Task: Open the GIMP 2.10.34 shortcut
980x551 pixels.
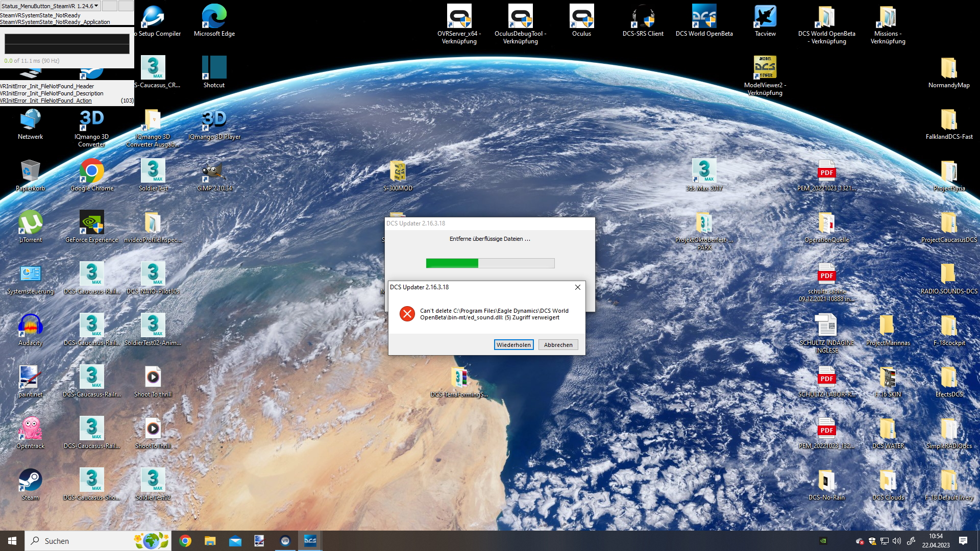Action: coord(214,176)
